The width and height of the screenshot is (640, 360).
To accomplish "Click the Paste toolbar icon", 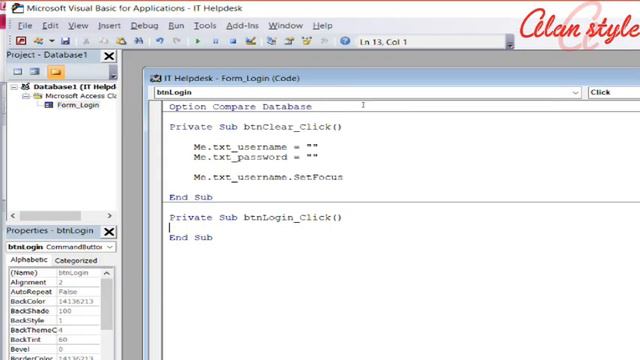I will point(121,41).
